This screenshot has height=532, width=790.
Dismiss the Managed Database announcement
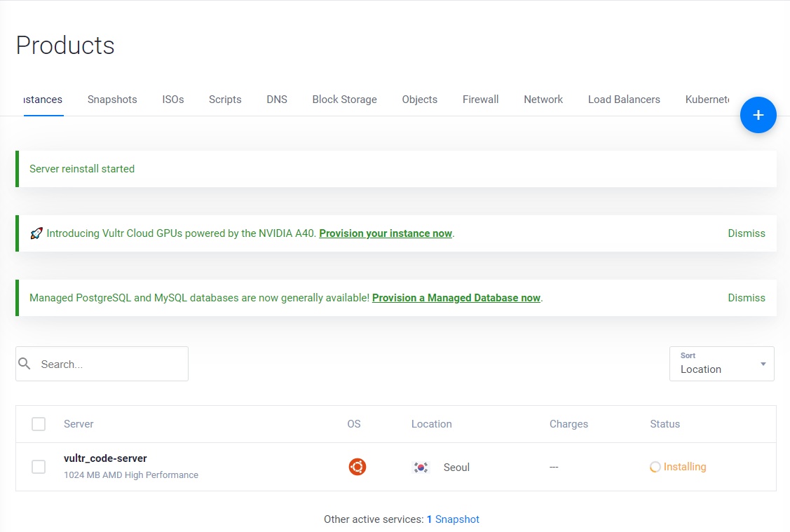(746, 298)
